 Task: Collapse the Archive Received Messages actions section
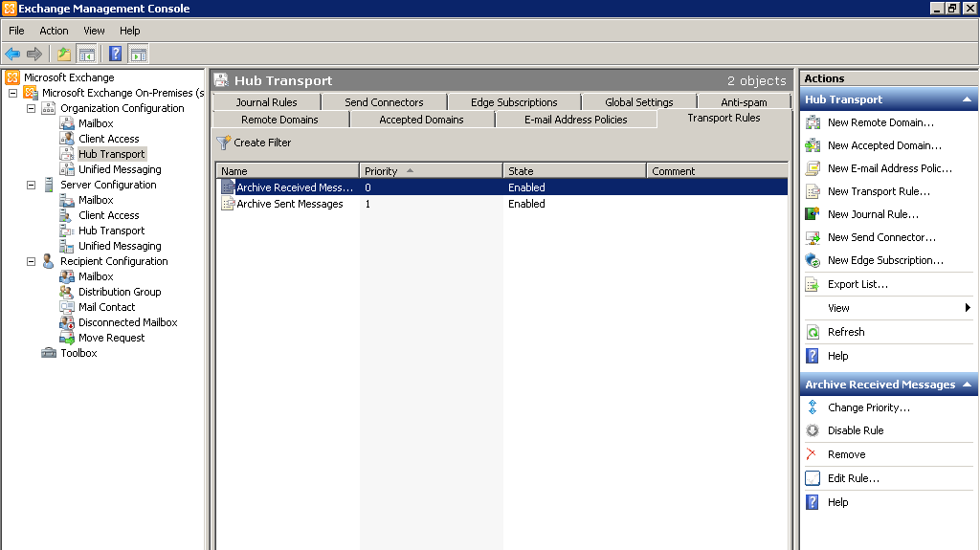(x=967, y=385)
